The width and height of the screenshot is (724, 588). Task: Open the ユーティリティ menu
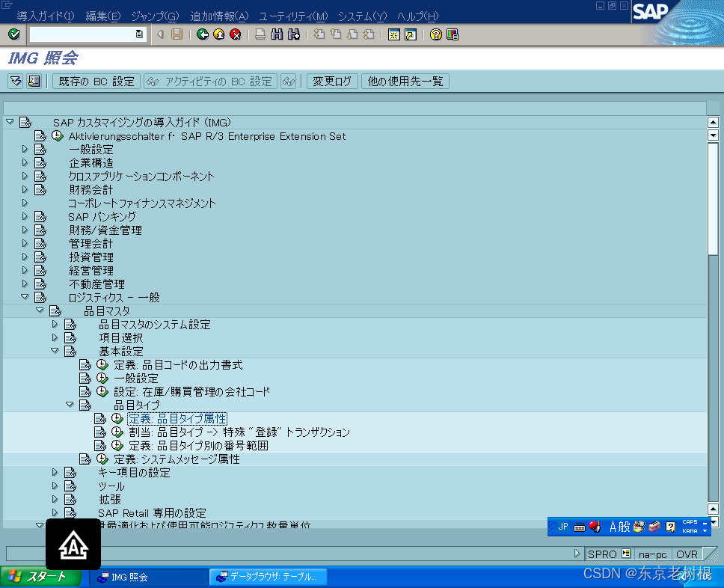tap(293, 16)
